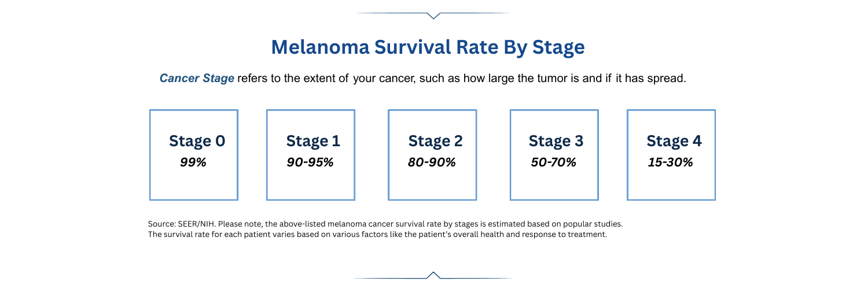
Task: Select the Stage 3 box title
Action: pos(556,141)
